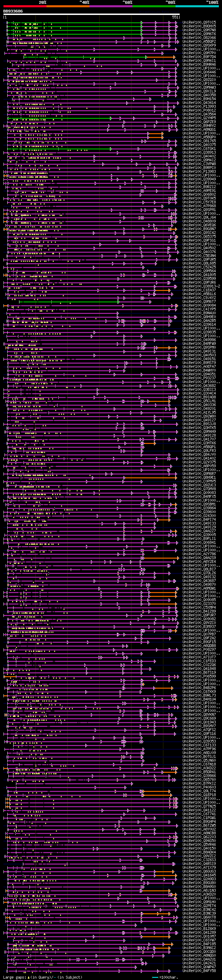Click the purple ~60% identity legend bar
Image resolution: width=222 pixels, height=980 pixels.
point(111,6)
